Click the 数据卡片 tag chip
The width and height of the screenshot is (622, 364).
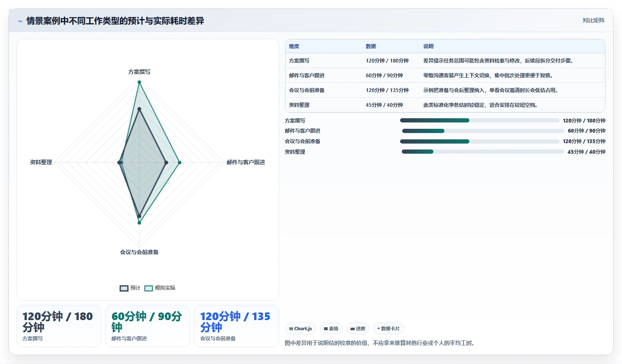click(389, 329)
